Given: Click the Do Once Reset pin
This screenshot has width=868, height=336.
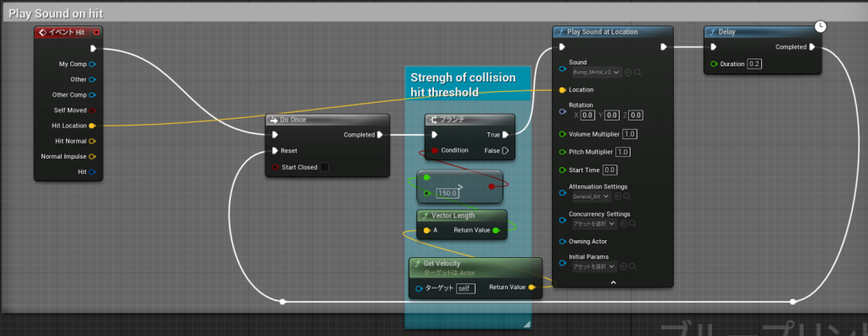Looking at the screenshot, I should pos(275,150).
